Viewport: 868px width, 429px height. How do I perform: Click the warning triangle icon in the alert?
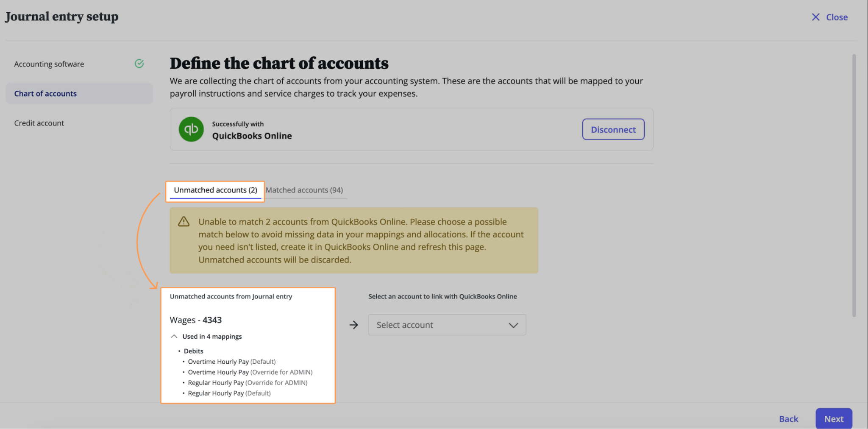(184, 221)
